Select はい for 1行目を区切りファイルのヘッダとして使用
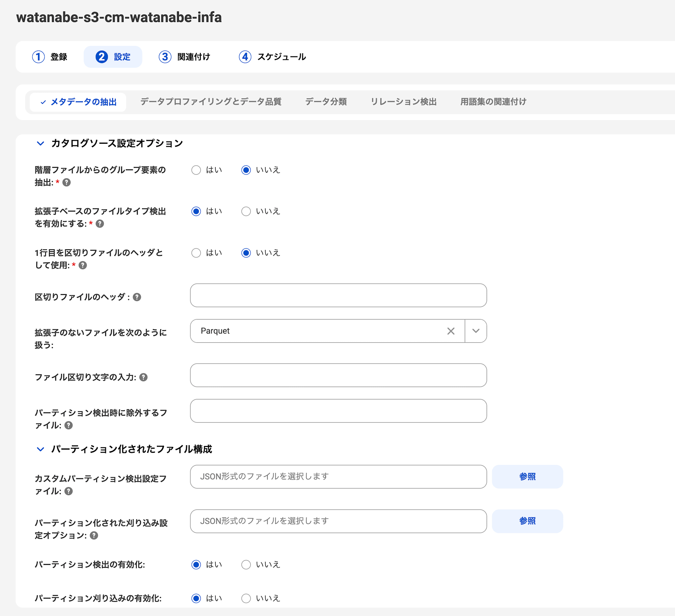Viewport: 675px width, 616px height. [196, 253]
